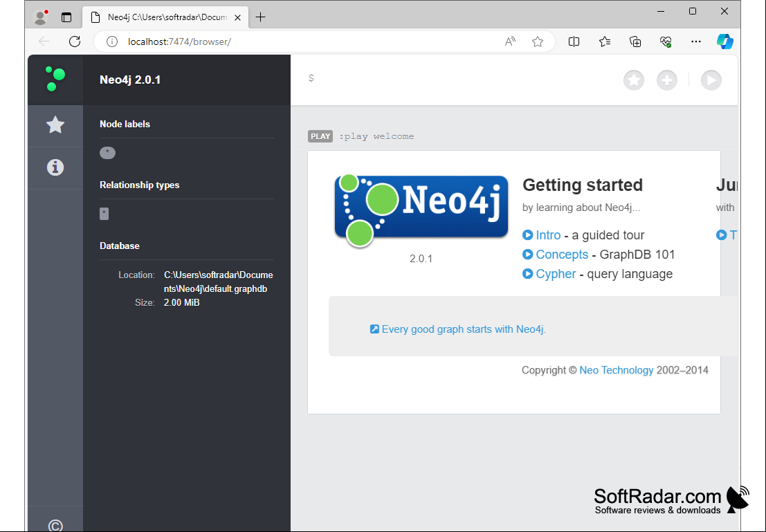This screenshot has width=766, height=532.
Task: Select the asterisk relationship type badge
Action: click(104, 214)
